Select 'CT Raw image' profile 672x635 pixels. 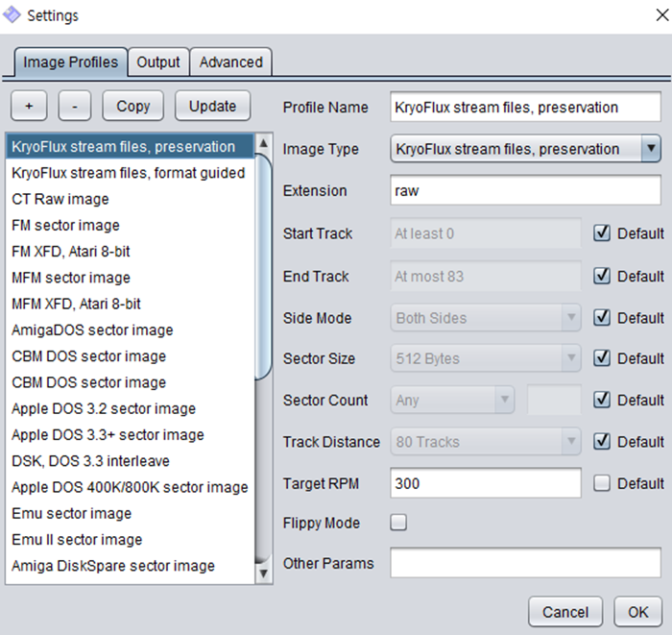coord(130,199)
